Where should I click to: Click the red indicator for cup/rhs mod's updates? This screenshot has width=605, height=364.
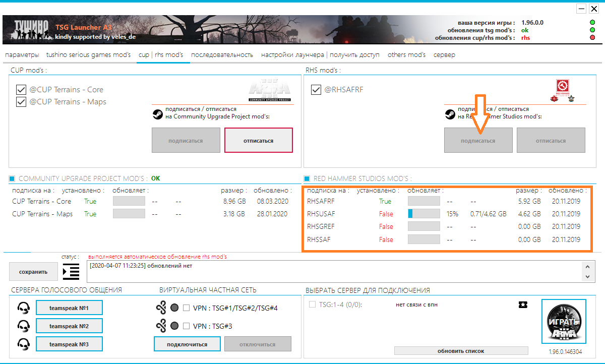tap(592, 38)
